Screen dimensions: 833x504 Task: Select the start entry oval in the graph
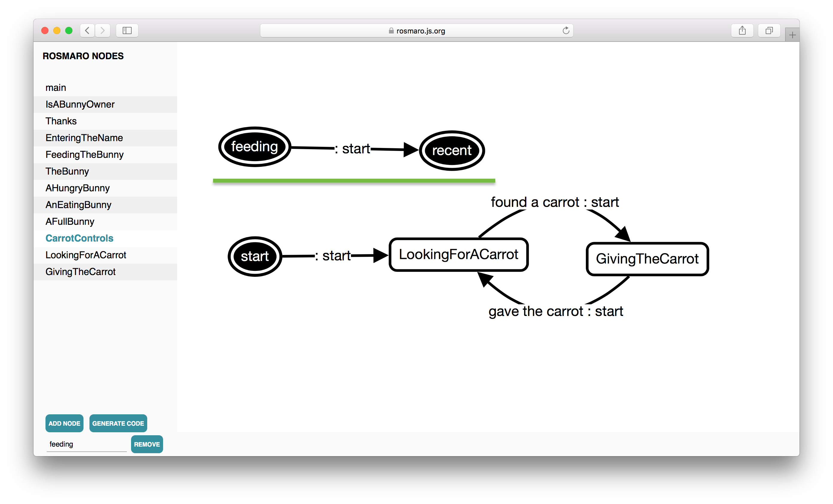pyautogui.click(x=255, y=256)
